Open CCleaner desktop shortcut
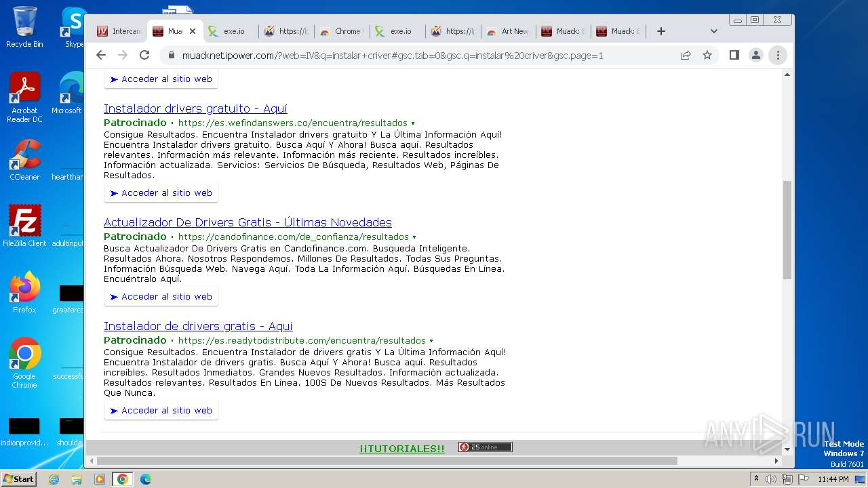This screenshot has width=868, height=488. coord(24,160)
